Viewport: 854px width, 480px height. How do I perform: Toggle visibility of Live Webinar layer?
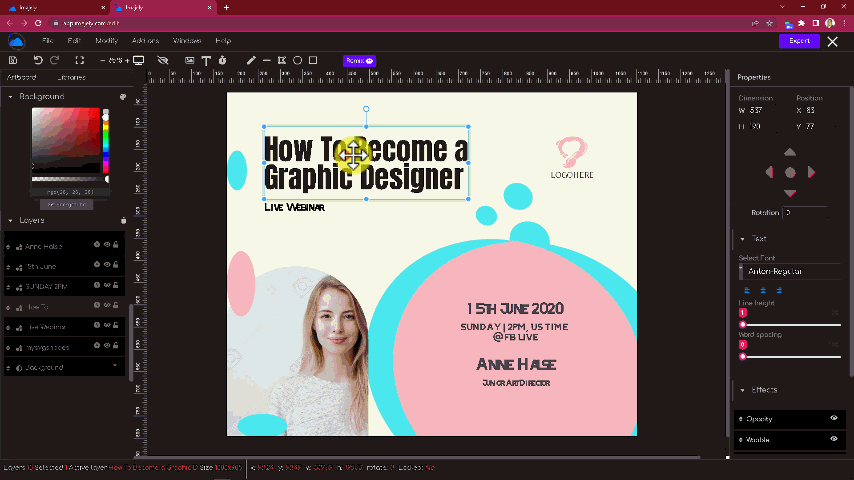[x=107, y=325]
